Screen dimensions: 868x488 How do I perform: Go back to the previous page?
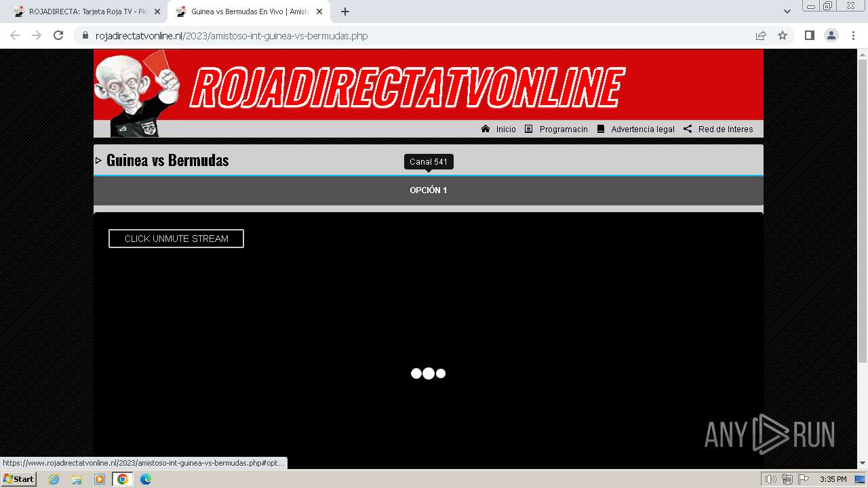[x=15, y=35]
